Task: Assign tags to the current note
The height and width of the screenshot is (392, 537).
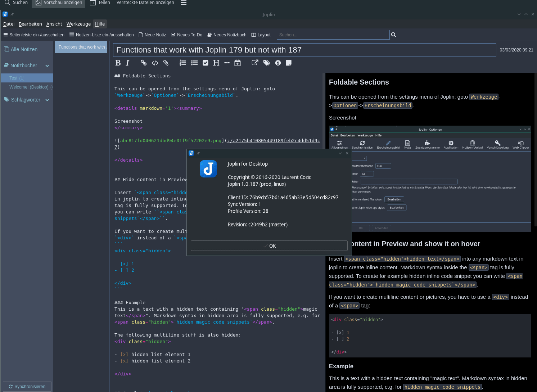Action: pos(267,63)
